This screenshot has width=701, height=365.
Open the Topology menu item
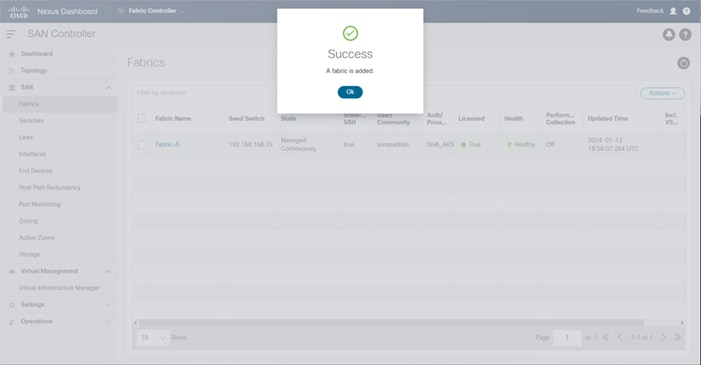point(34,70)
